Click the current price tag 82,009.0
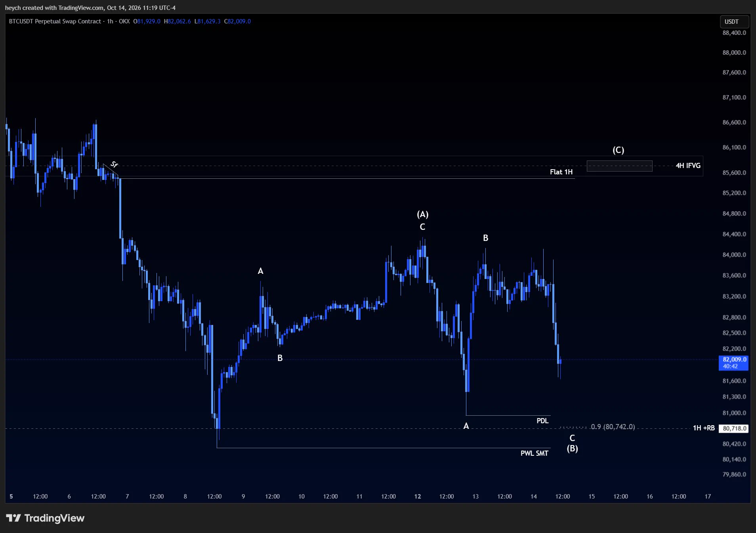The width and height of the screenshot is (756, 533). (733, 363)
